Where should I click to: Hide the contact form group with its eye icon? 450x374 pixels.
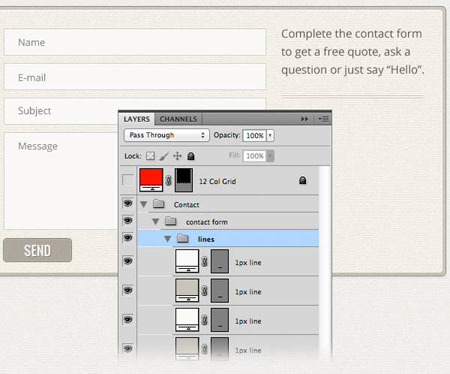(128, 220)
